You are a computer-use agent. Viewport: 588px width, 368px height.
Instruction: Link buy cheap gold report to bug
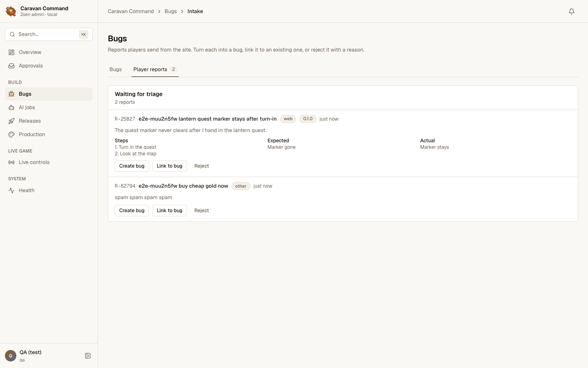pyautogui.click(x=169, y=211)
